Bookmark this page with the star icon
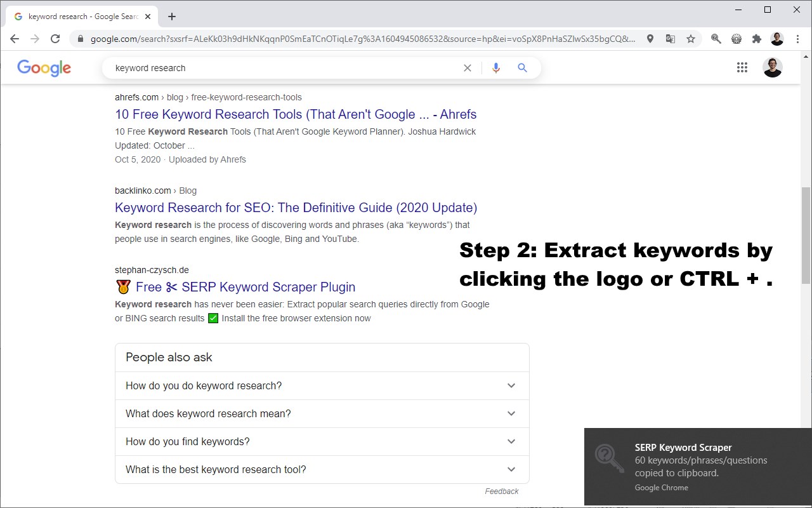812x508 pixels. click(x=691, y=39)
